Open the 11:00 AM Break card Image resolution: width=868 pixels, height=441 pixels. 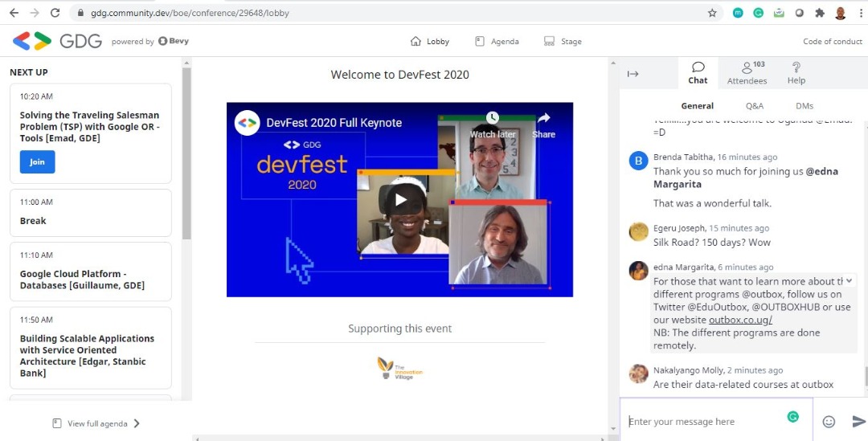click(91, 213)
